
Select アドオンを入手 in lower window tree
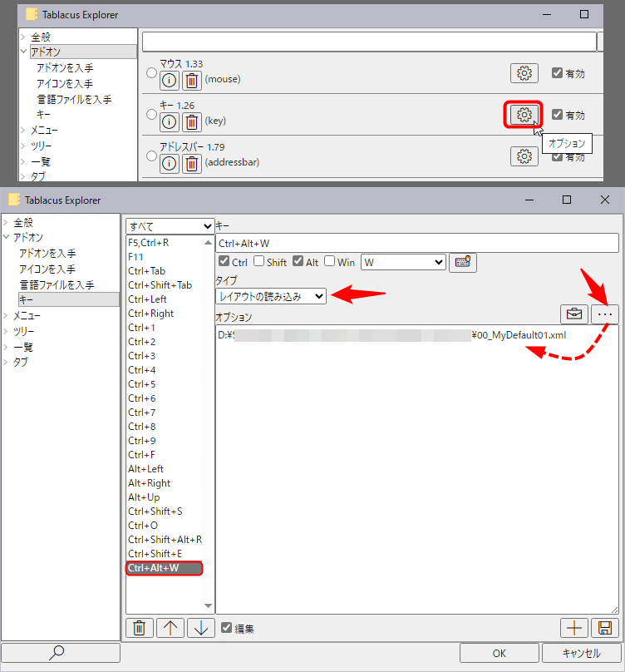47,254
